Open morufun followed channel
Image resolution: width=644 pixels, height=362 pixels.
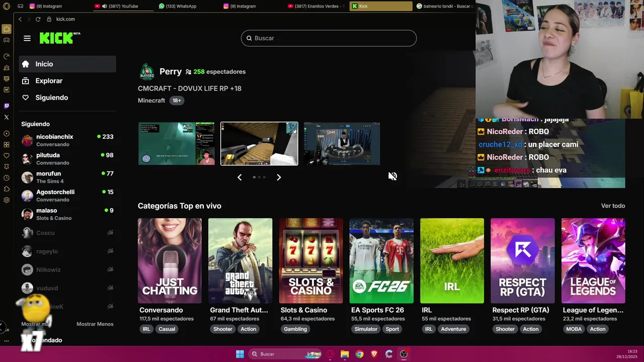tap(67, 177)
